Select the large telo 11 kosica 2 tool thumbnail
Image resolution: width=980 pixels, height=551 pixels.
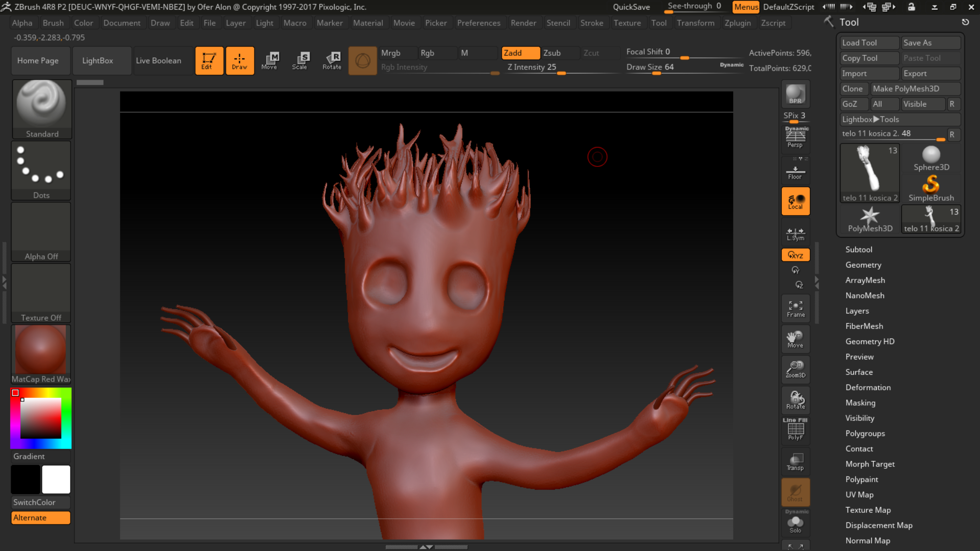(x=870, y=173)
